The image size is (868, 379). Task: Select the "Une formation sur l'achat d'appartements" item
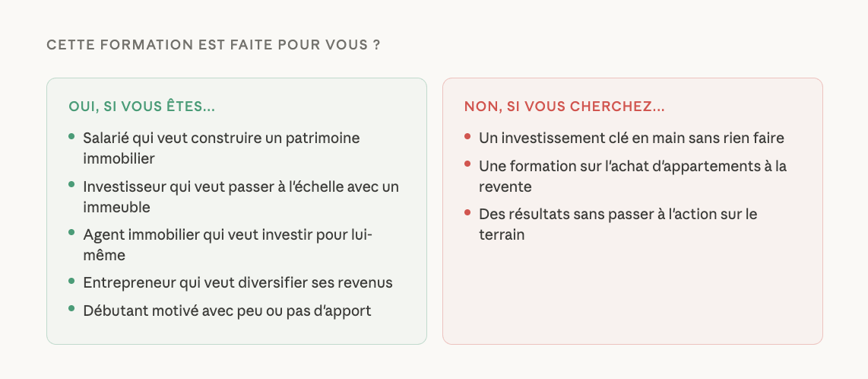click(632, 176)
